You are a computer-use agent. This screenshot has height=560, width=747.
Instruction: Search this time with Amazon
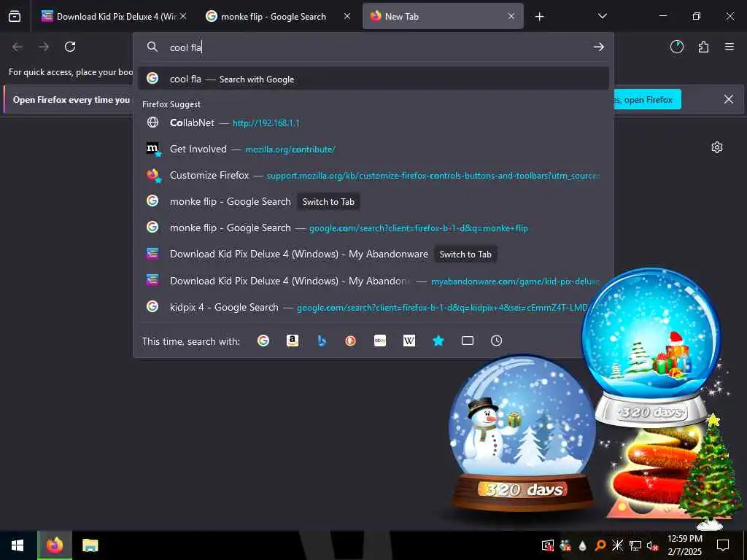pyautogui.click(x=293, y=341)
